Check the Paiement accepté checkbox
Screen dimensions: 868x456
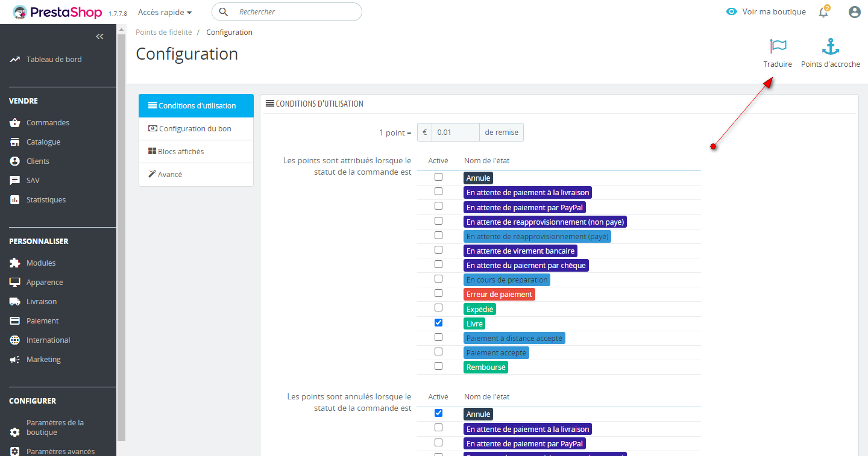pos(438,351)
